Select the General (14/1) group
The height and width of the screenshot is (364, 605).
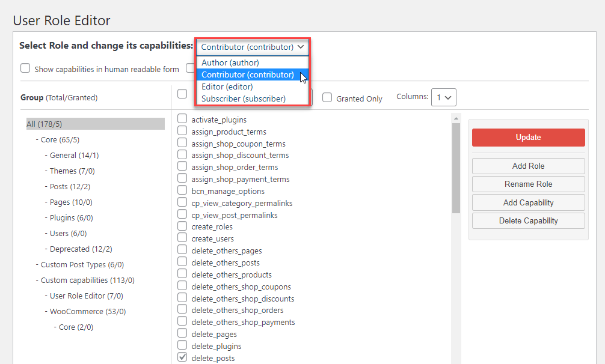coord(74,155)
